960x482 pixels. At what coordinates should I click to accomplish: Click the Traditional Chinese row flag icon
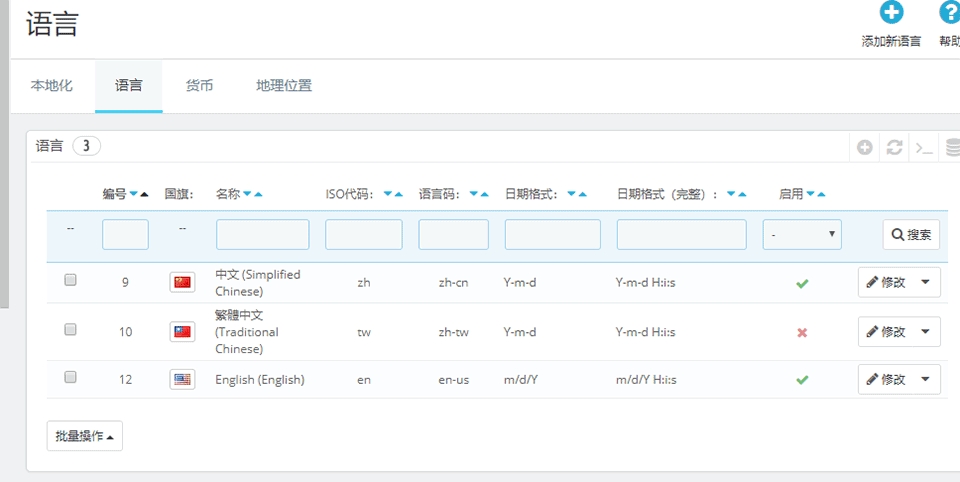(x=182, y=332)
